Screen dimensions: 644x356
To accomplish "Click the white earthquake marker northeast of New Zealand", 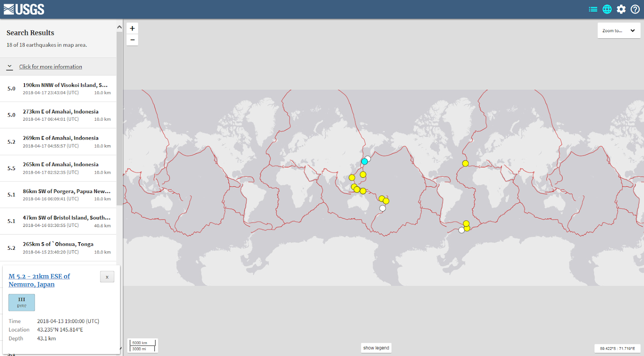I will (x=383, y=208).
